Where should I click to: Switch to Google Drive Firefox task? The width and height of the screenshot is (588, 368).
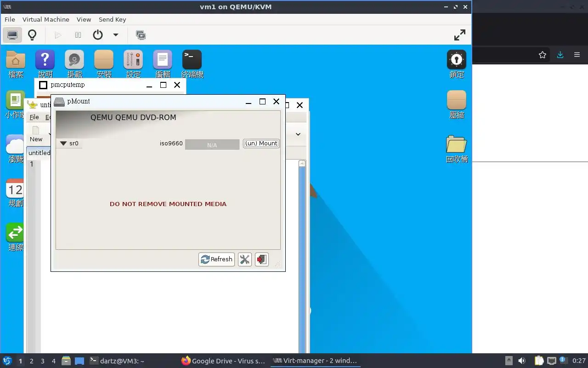tap(224, 361)
